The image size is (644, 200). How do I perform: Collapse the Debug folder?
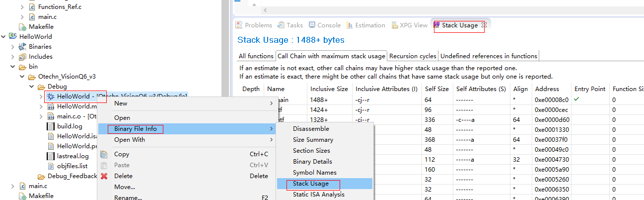pos(32,86)
